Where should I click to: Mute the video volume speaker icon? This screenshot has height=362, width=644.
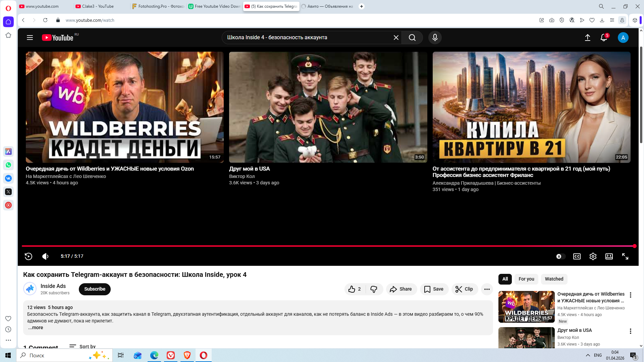45,256
